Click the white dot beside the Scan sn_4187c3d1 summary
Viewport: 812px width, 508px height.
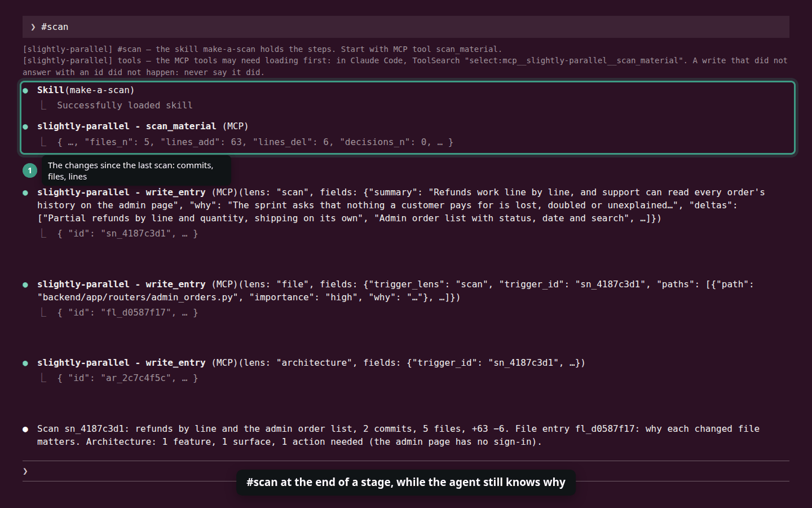pyautogui.click(x=25, y=429)
